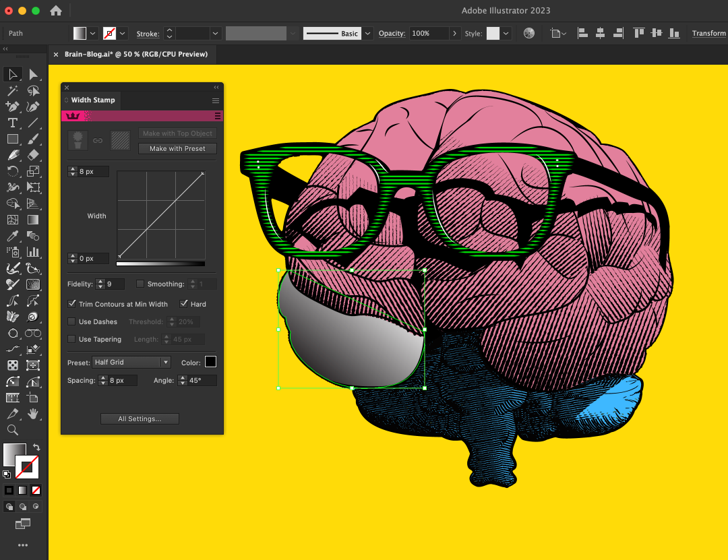Click the Width Stamp crown icon

(x=73, y=116)
